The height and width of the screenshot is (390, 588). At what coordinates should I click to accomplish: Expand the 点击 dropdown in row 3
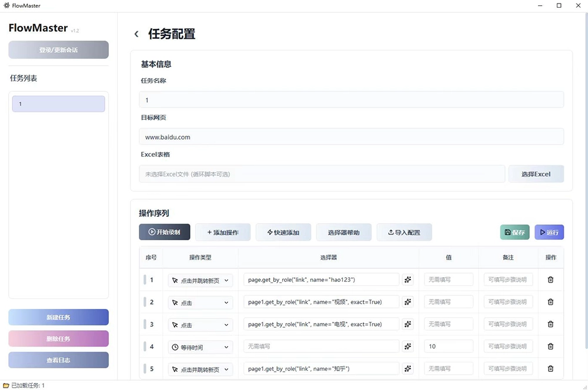click(x=200, y=324)
